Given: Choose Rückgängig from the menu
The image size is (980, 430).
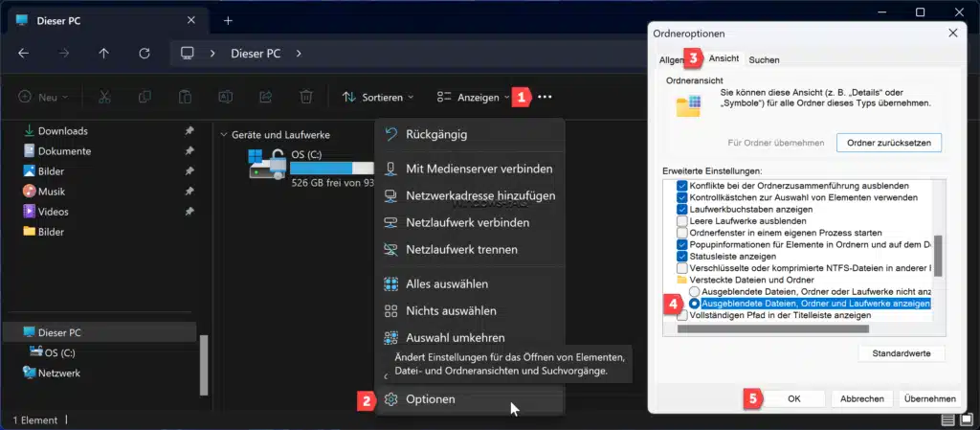Looking at the screenshot, I should click(x=469, y=134).
